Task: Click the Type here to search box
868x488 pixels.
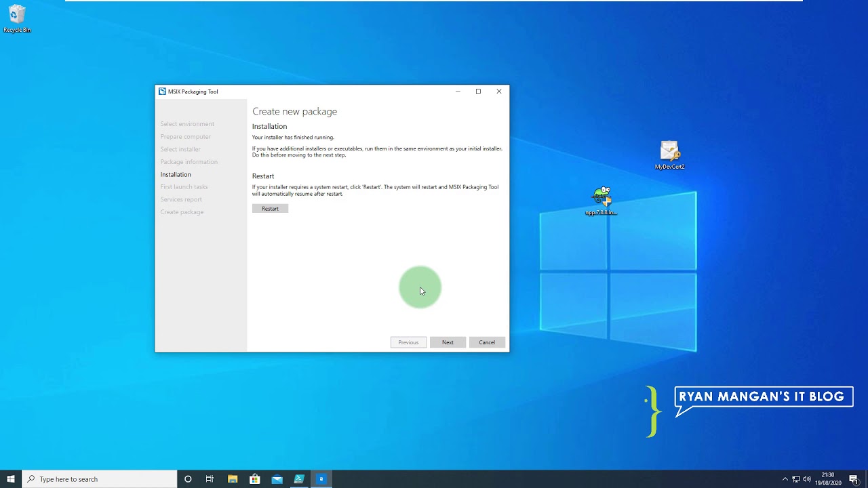Action: [x=100, y=479]
